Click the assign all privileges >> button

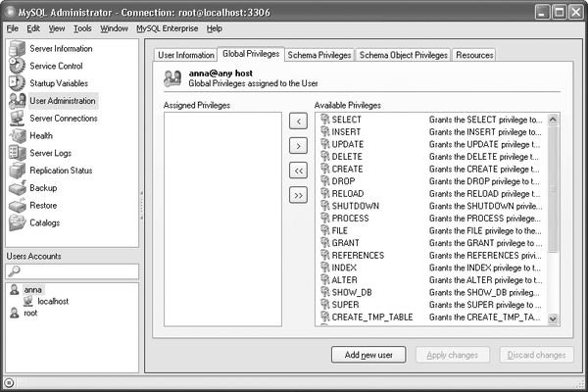[298, 195]
